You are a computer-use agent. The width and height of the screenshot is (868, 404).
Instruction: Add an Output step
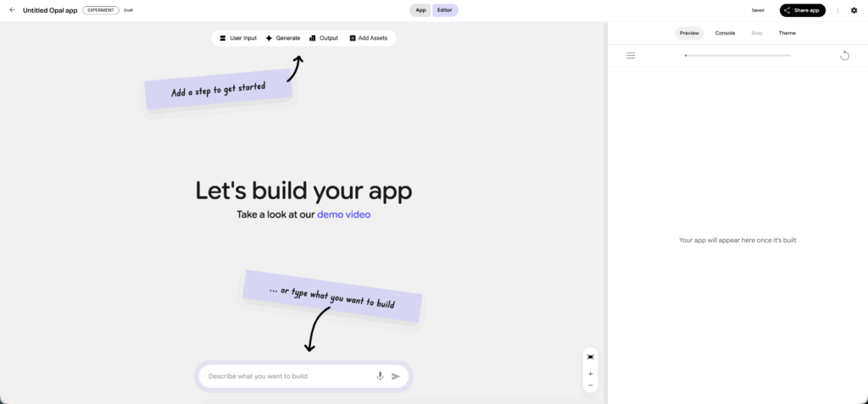pyautogui.click(x=324, y=38)
